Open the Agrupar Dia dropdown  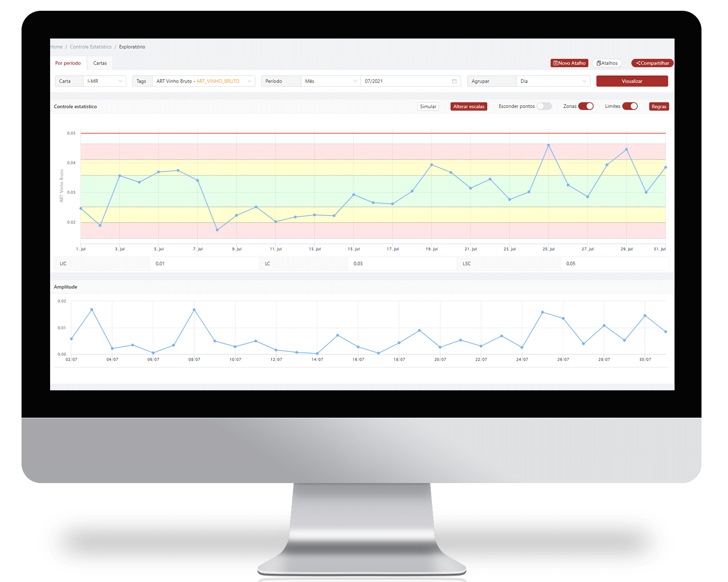[553, 81]
